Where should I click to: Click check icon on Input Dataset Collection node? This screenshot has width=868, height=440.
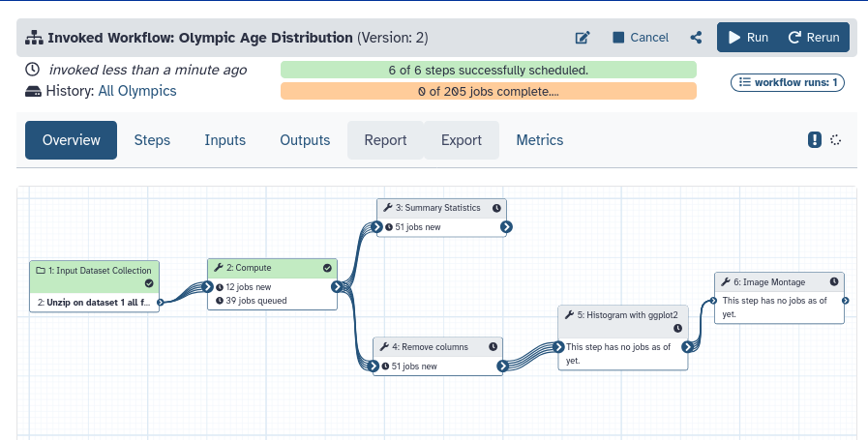[149, 283]
